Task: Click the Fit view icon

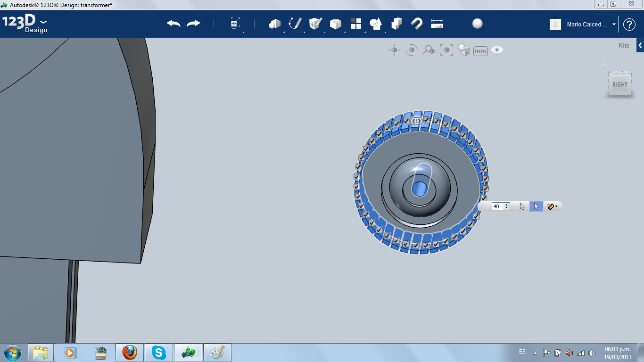Action: [x=446, y=50]
